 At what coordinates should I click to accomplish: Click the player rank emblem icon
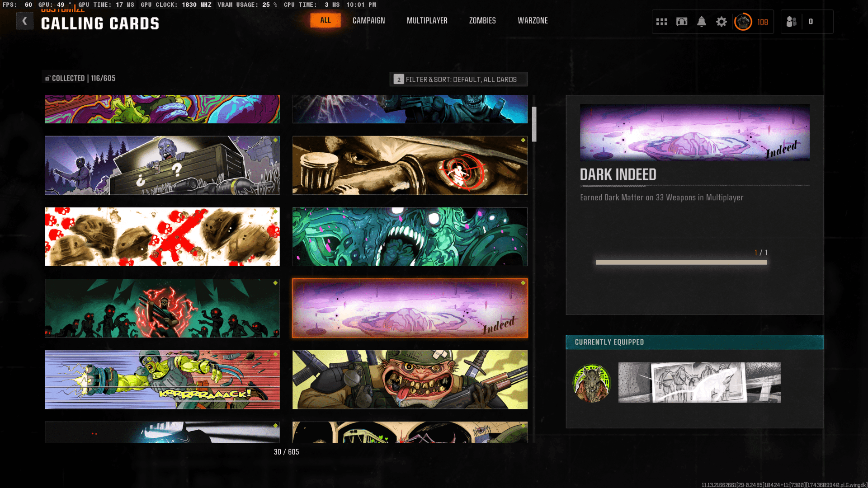coord(743,22)
